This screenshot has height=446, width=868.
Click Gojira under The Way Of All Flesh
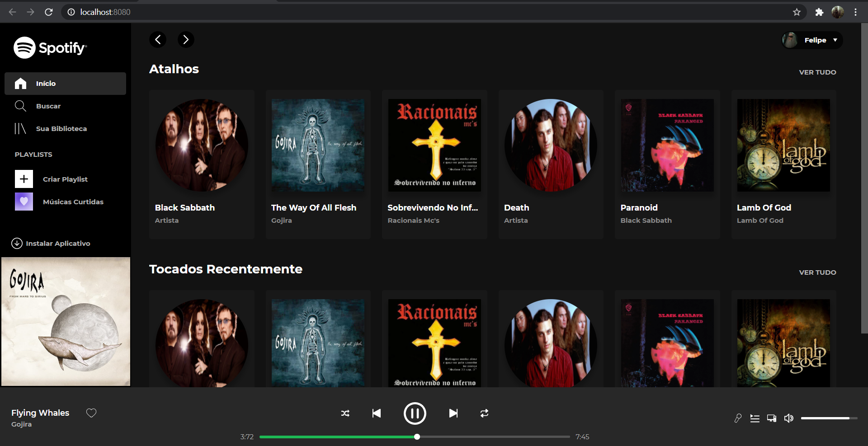click(x=281, y=221)
